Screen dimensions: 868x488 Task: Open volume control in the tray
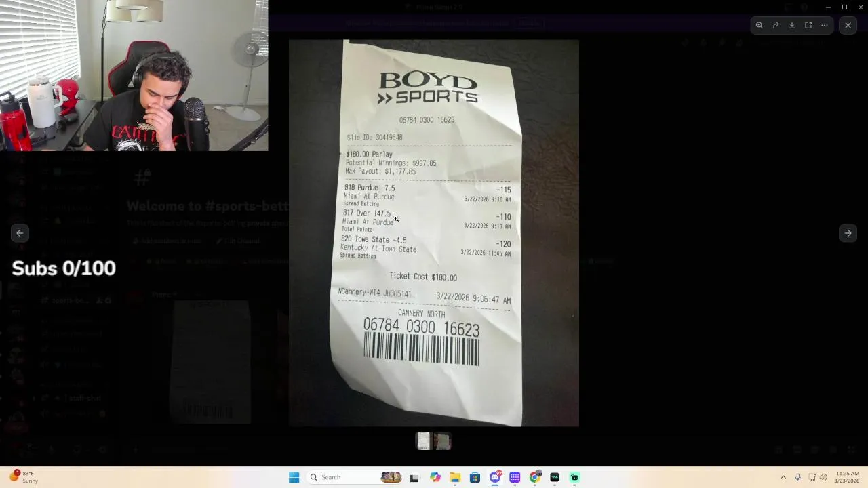pos(823,477)
